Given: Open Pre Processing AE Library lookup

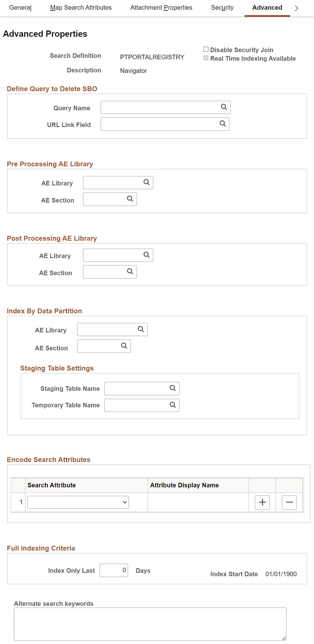Looking at the screenshot, I should 146,182.
